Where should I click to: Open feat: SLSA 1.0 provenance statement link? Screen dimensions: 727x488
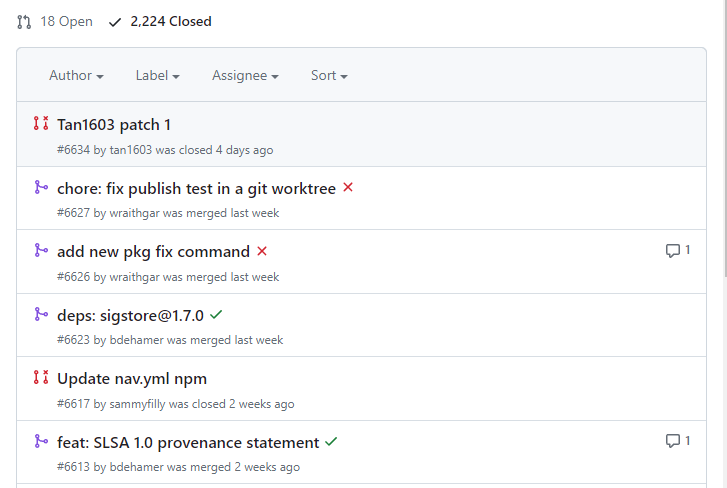(188, 443)
